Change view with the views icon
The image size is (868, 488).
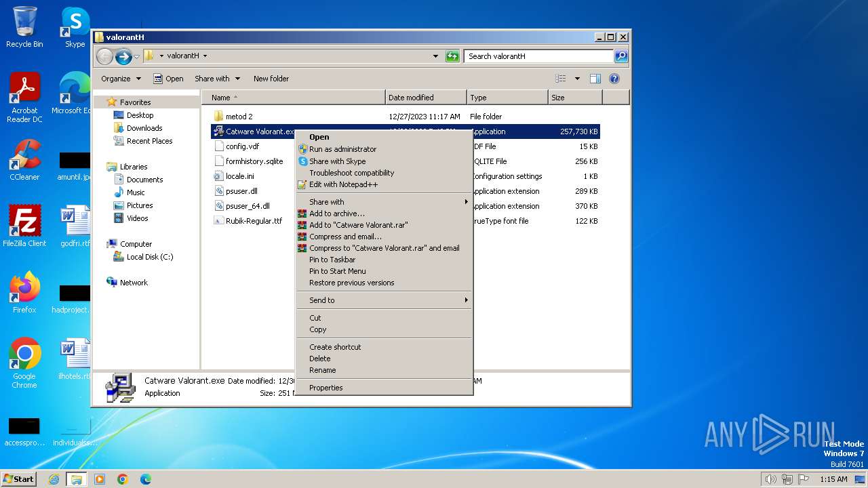(560, 79)
